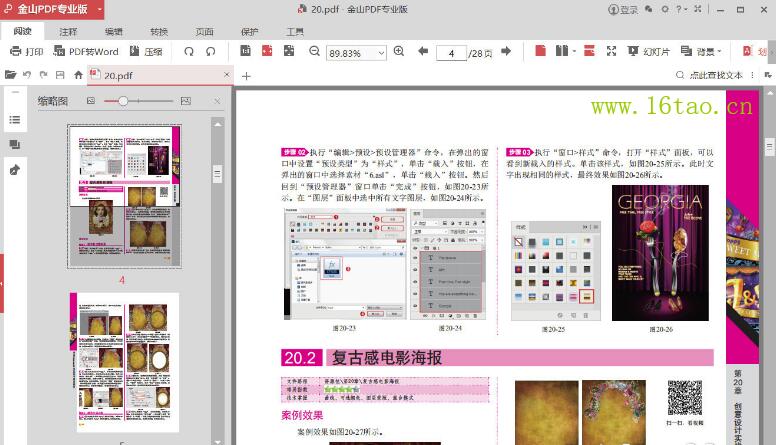Click PDF转Word conversion button
This screenshot has height=445, width=776.
(x=87, y=51)
